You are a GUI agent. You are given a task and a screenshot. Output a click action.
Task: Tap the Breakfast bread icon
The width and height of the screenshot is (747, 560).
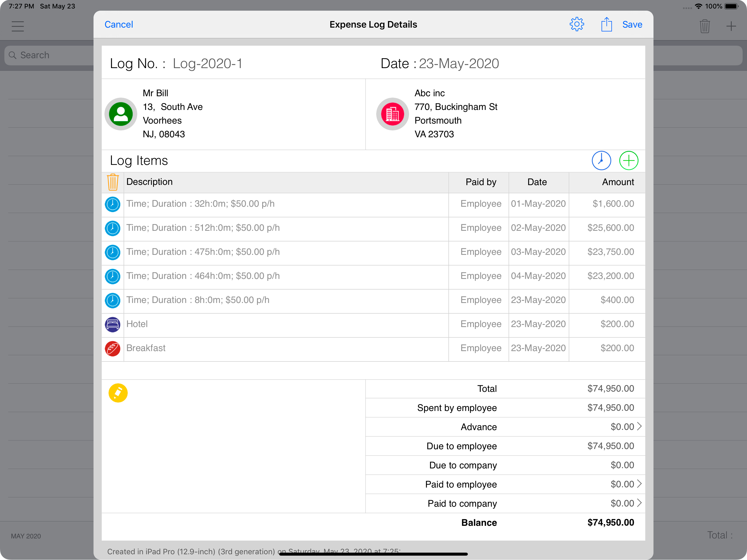pyautogui.click(x=112, y=349)
